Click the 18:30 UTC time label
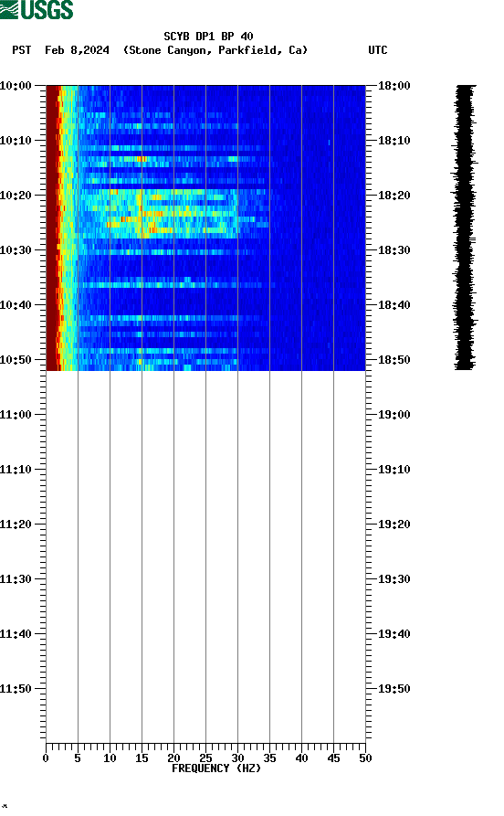This screenshot has height=816, width=504. pyautogui.click(x=394, y=249)
